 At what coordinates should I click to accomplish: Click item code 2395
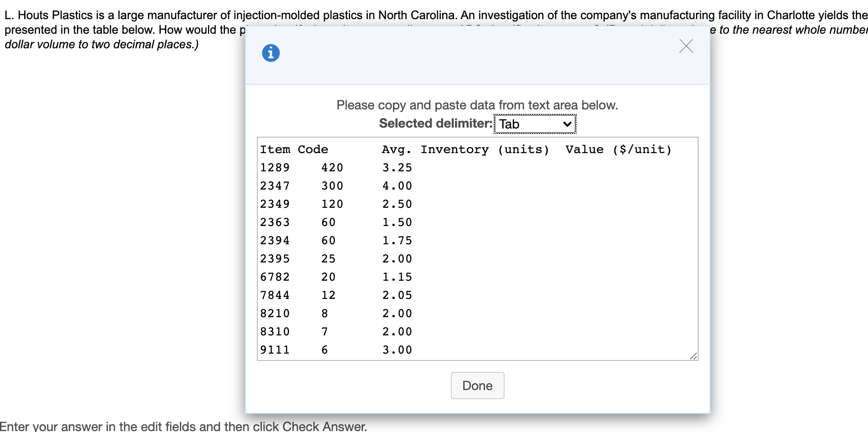[275, 259]
